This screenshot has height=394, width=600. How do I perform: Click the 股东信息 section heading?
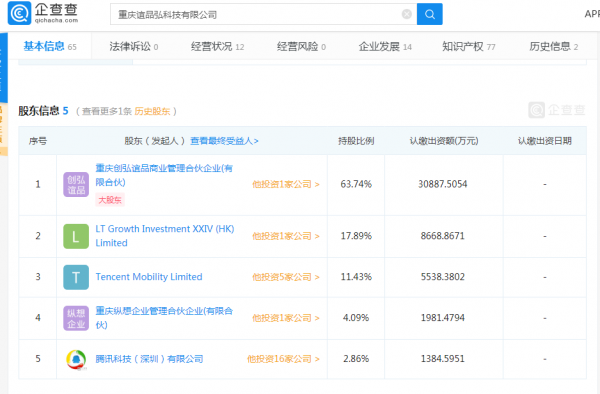click(x=39, y=111)
